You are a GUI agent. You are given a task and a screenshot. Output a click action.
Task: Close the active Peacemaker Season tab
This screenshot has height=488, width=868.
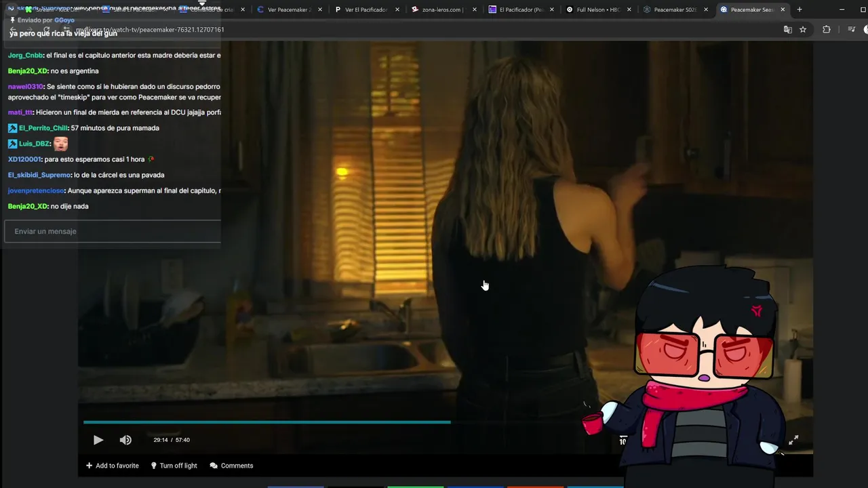(x=783, y=9)
